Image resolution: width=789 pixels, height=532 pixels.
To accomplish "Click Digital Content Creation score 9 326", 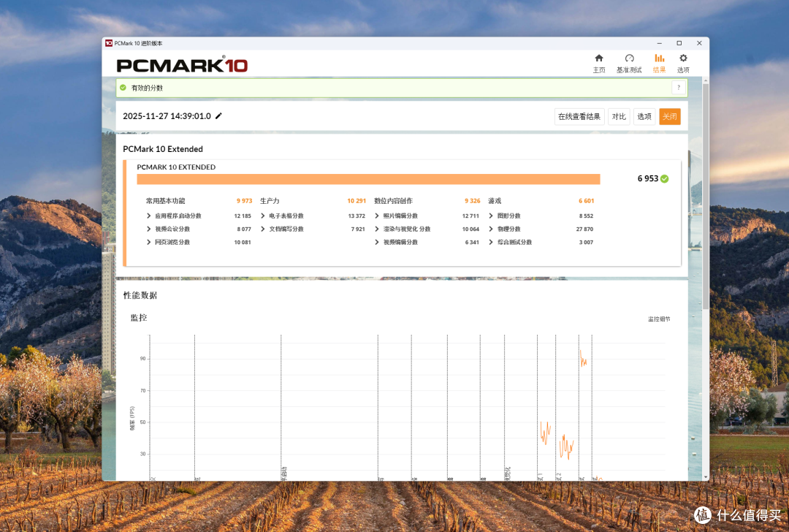I will click(x=472, y=201).
